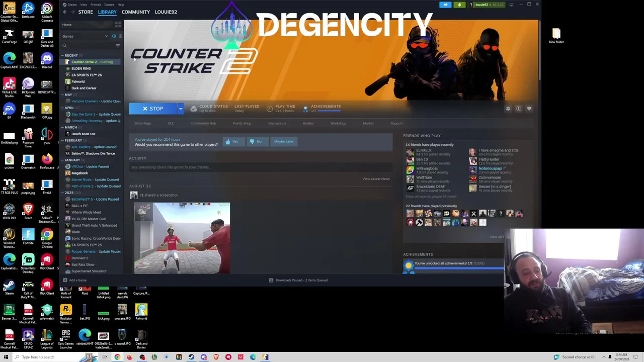This screenshot has width=644, height=362.
Task: Switch to the COMMUNITY tab
Action: pyautogui.click(x=135, y=12)
